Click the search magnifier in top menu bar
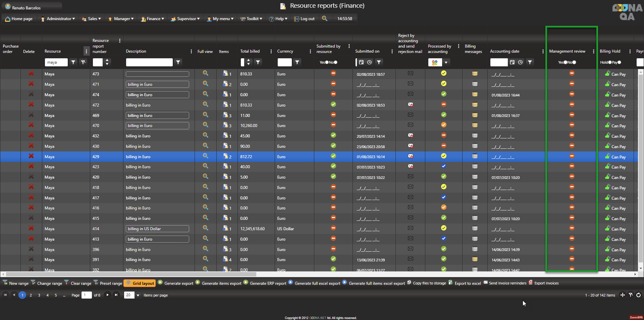The width and height of the screenshot is (644, 320). (x=324, y=18)
